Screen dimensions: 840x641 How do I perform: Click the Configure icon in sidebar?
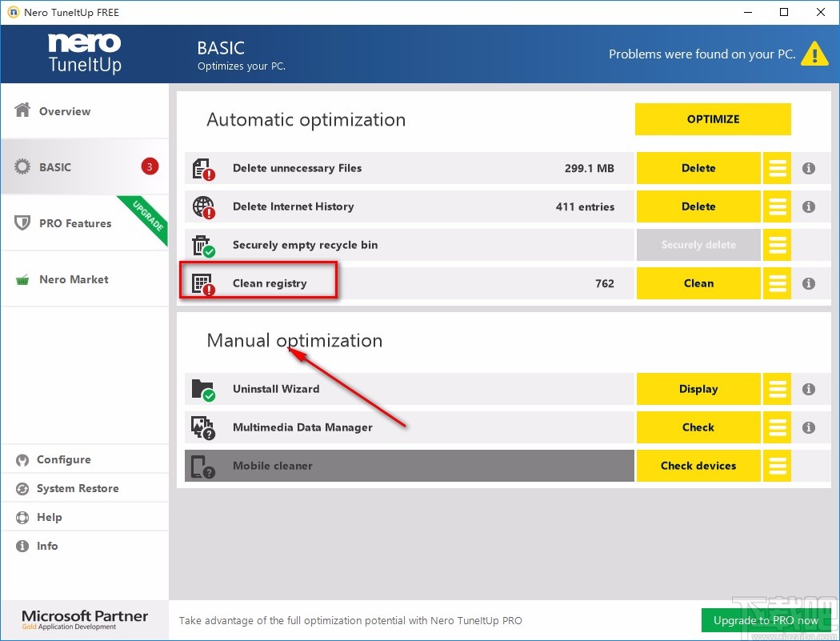point(22,460)
